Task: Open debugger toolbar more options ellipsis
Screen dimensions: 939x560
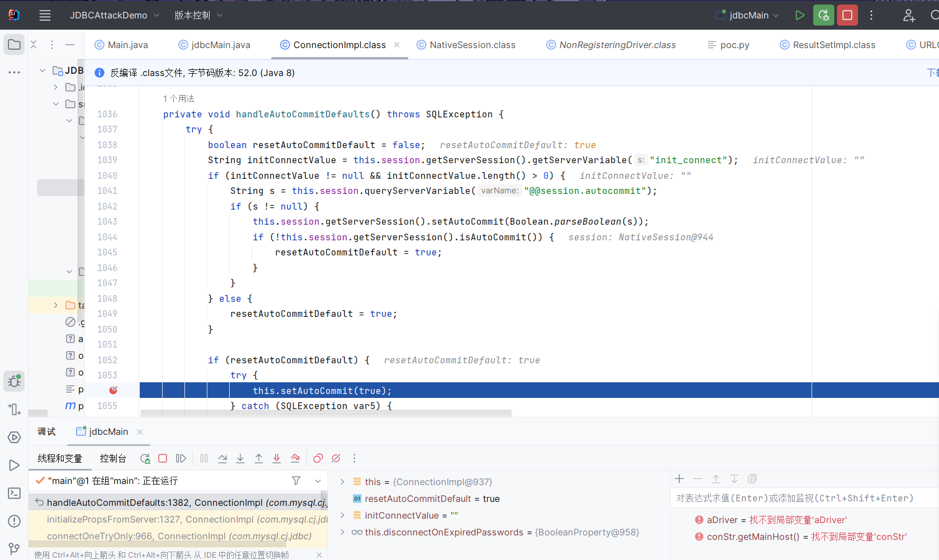Action: coord(354,458)
